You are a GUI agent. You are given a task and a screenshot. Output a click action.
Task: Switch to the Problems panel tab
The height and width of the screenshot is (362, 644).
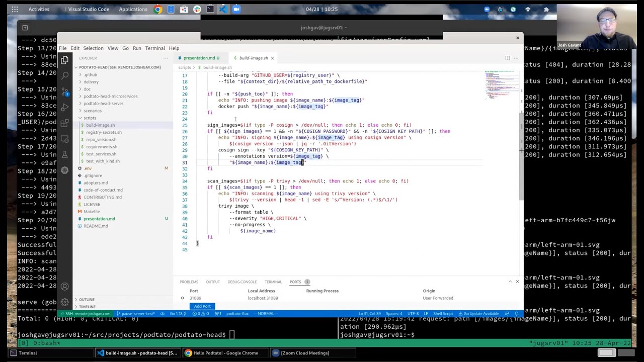(x=189, y=282)
